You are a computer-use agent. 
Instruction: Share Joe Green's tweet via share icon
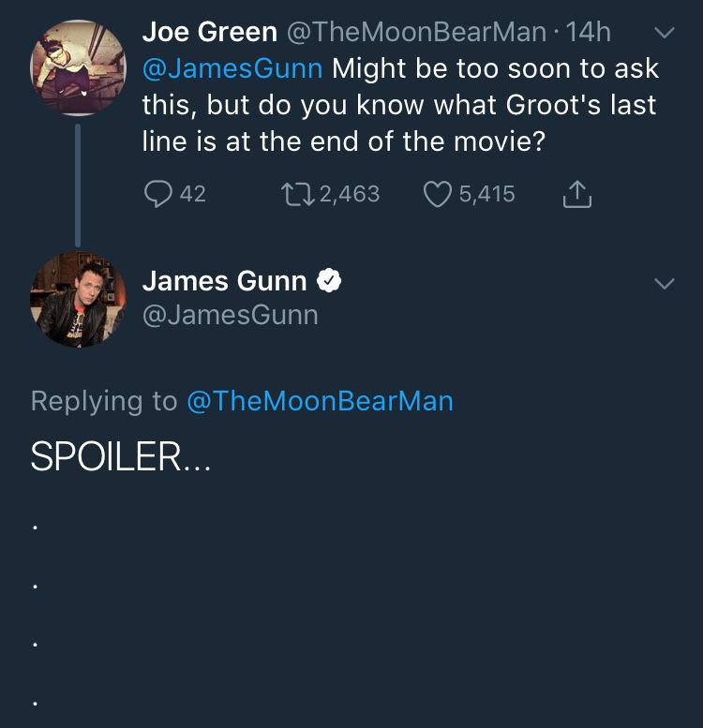point(576,194)
